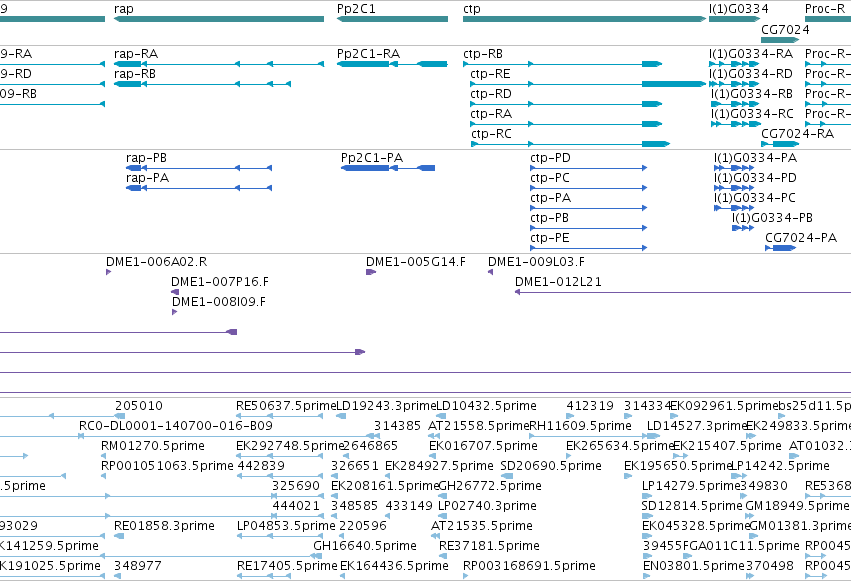Click the l(1)G0334 gene label
Viewport: 851px width, 581px height.
pyautogui.click(x=739, y=9)
